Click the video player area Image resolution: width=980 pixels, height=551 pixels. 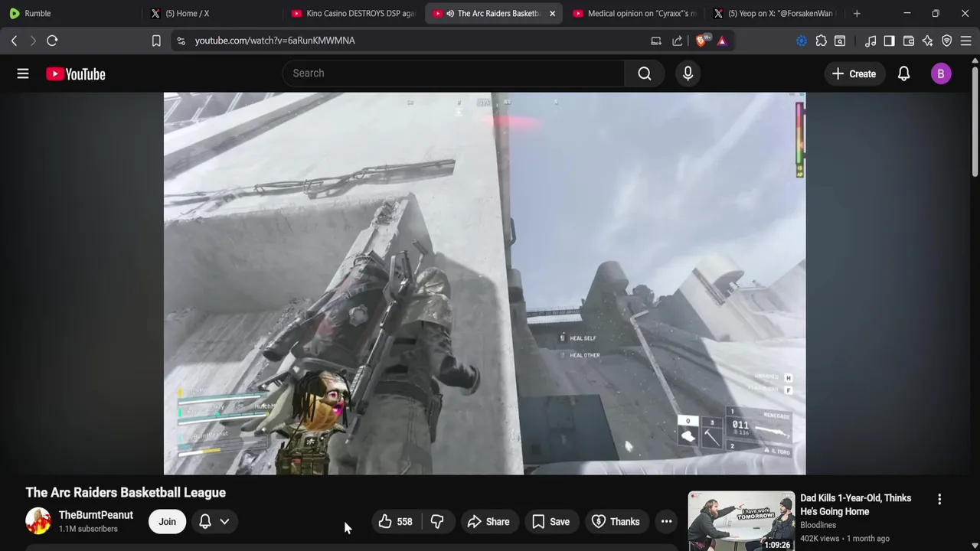pyautogui.click(x=485, y=284)
